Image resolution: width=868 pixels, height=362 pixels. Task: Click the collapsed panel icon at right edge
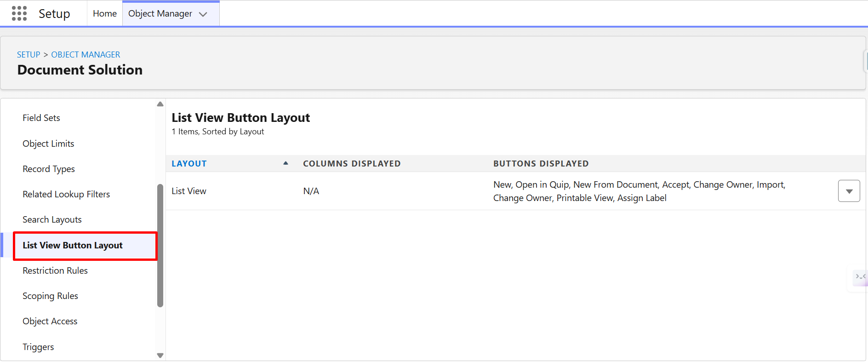pyautogui.click(x=860, y=277)
